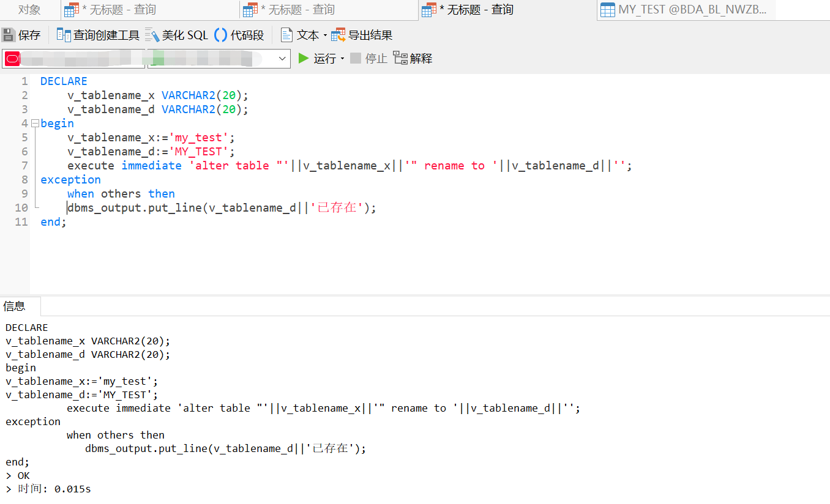Screen dimensions: 830x504
Task: Click 'exception' in the 信息 output
Action: point(33,422)
